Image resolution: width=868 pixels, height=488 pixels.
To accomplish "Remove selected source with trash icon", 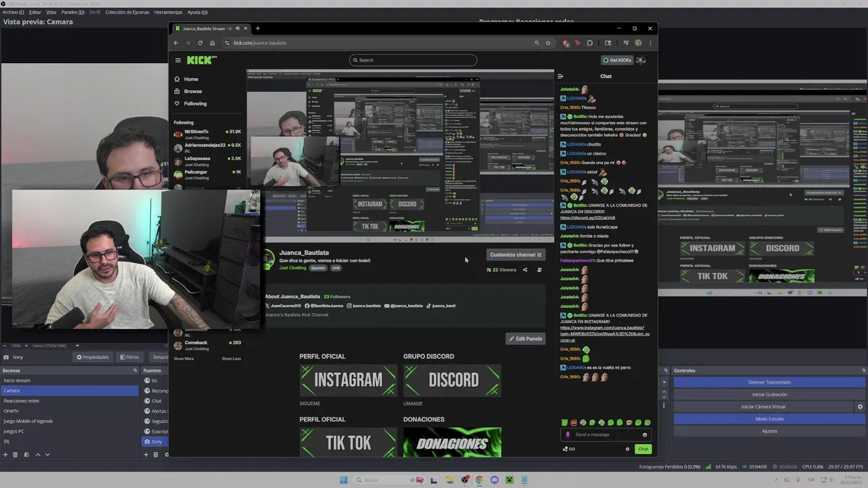I will coord(156,454).
